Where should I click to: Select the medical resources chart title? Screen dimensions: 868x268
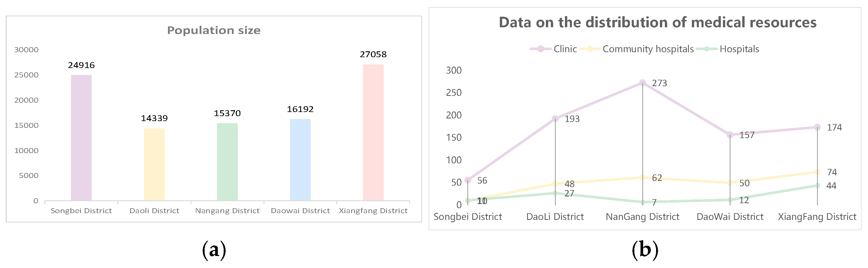point(658,23)
